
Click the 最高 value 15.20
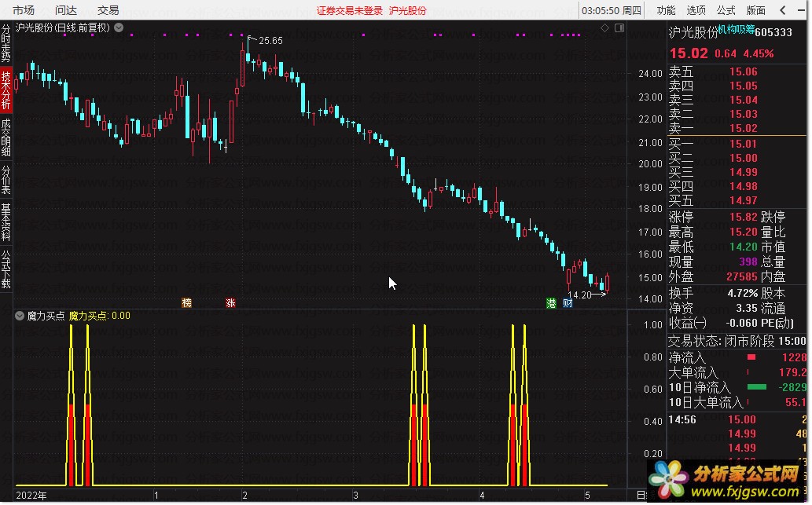coord(744,232)
